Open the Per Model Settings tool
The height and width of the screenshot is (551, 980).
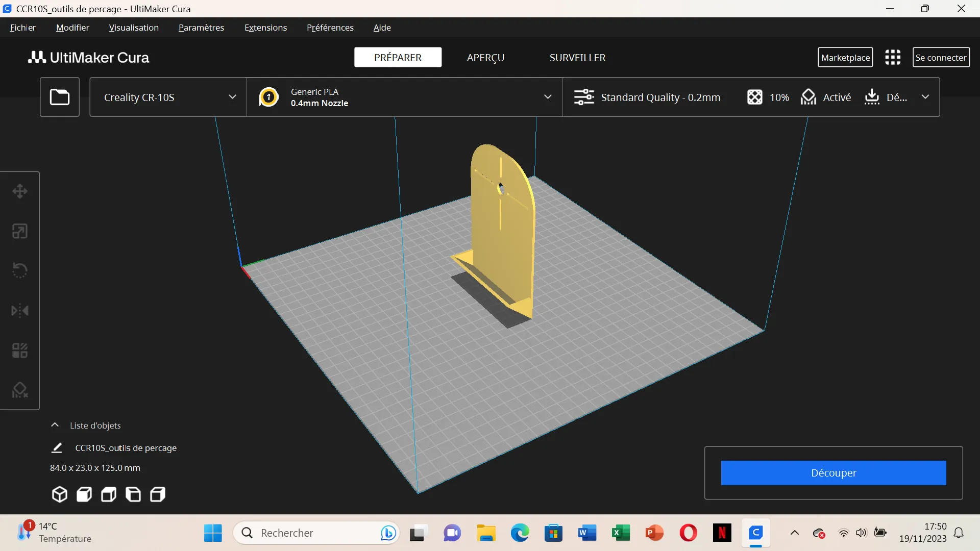[x=20, y=350]
